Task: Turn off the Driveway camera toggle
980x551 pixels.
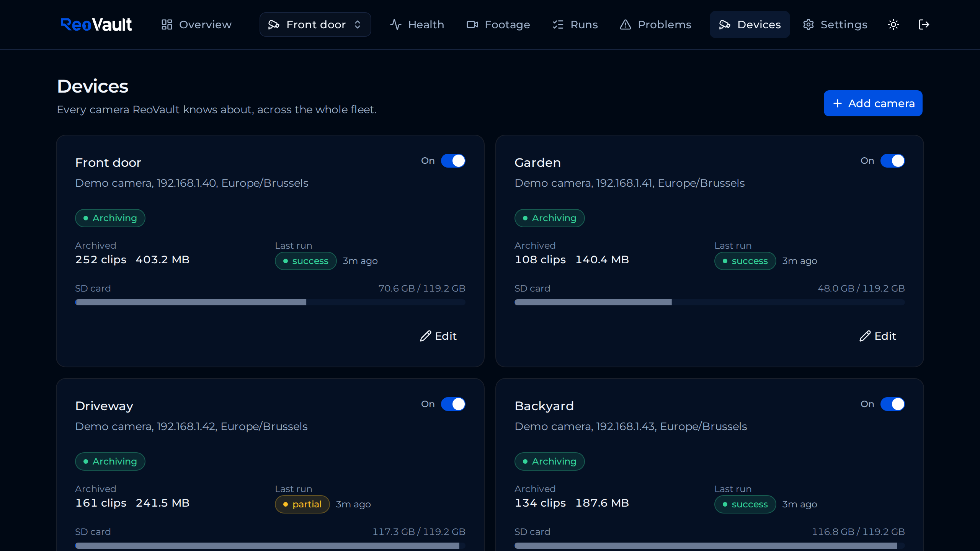Action: tap(453, 404)
